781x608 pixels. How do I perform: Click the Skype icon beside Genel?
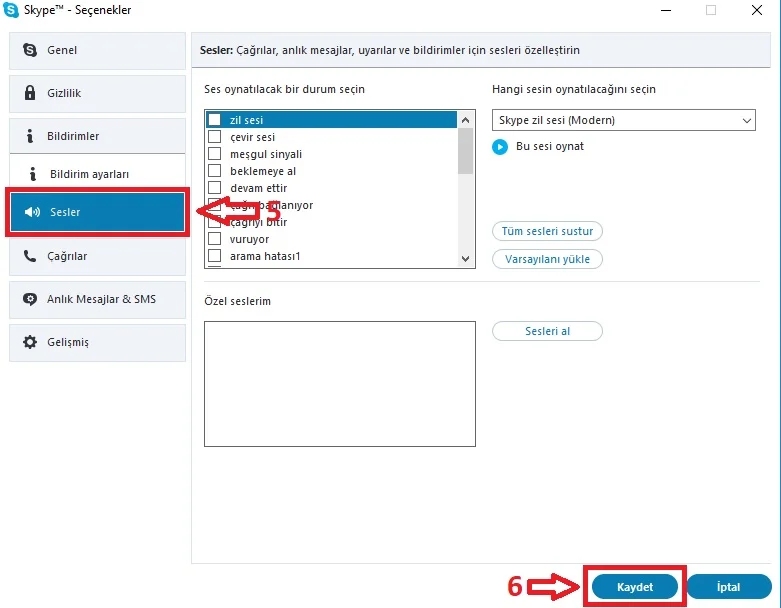(29, 50)
